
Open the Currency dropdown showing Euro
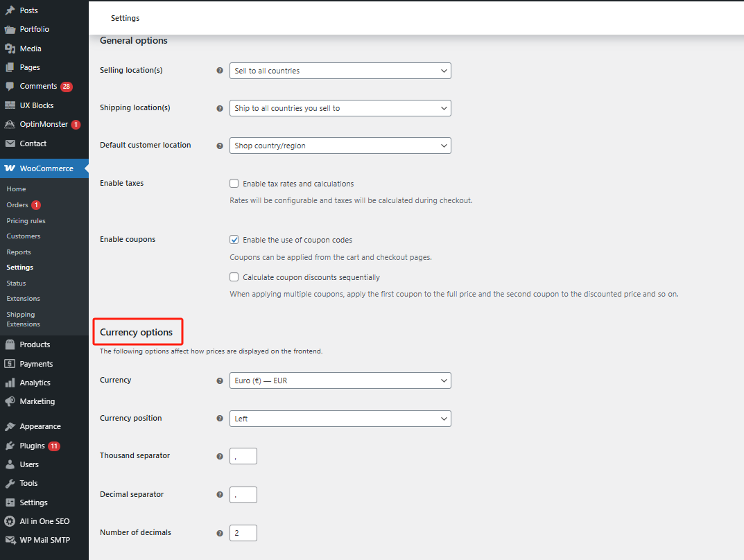pyautogui.click(x=340, y=380)
